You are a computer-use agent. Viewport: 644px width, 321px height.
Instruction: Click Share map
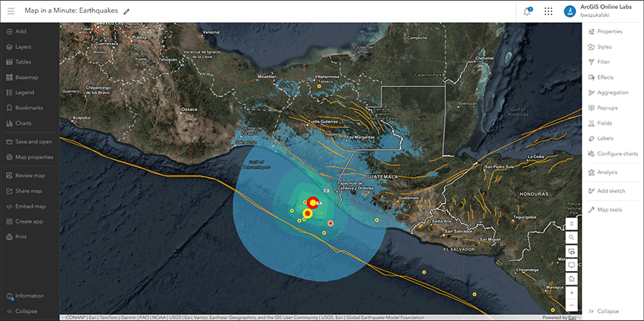[23, 191]
